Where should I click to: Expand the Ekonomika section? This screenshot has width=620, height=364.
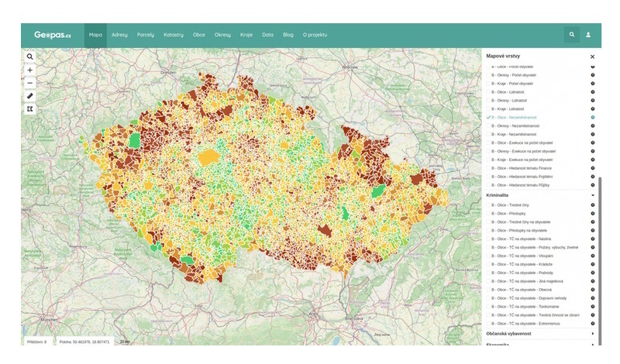point(593,344)
